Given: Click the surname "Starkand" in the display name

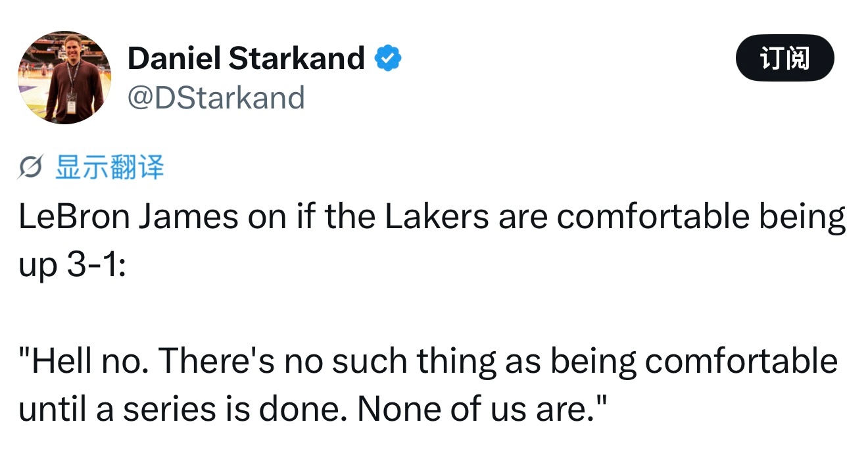Looking at the screenshot, I should coord(297,59).
